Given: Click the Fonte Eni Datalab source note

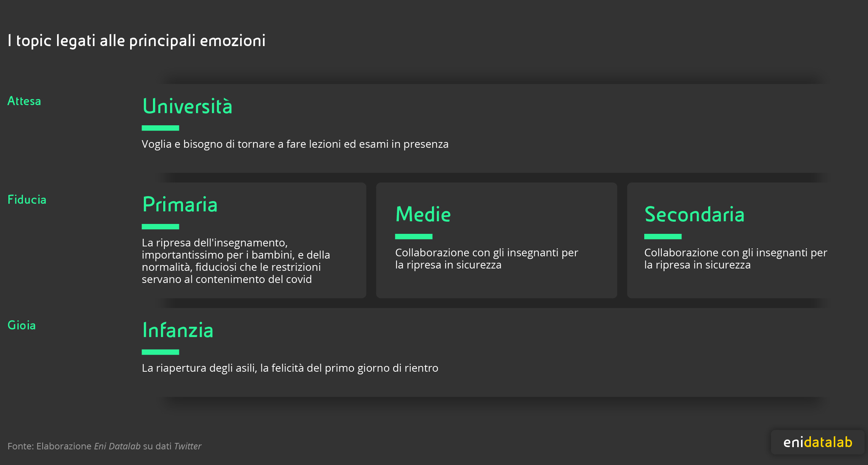Looking at the screenshot, I should tap(104, 446).
